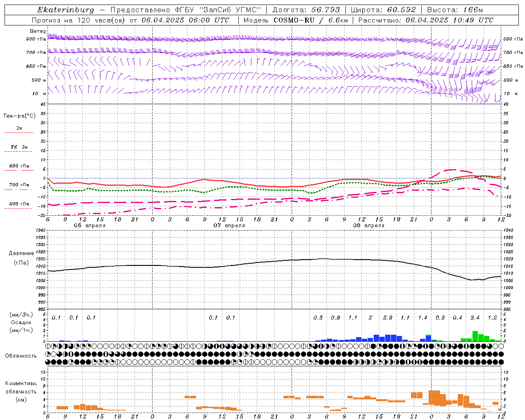Click the tallest green precipitation bar
525x420 pixels.
[475, 336]
